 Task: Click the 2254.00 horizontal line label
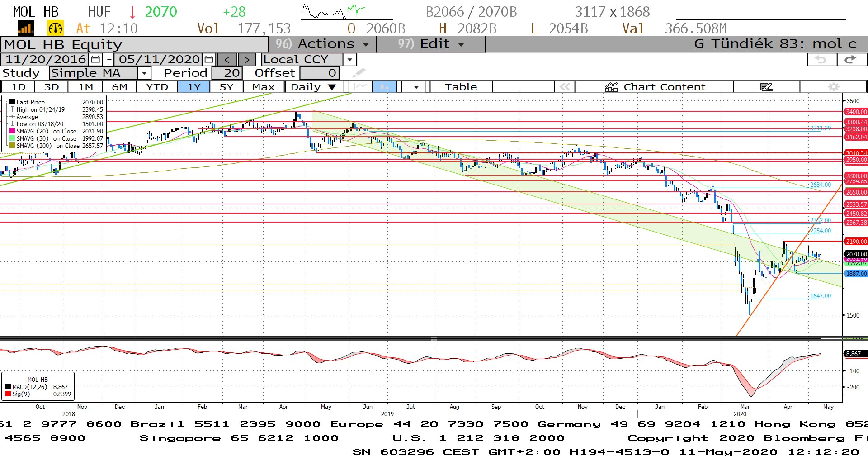(x=820, y=231)
